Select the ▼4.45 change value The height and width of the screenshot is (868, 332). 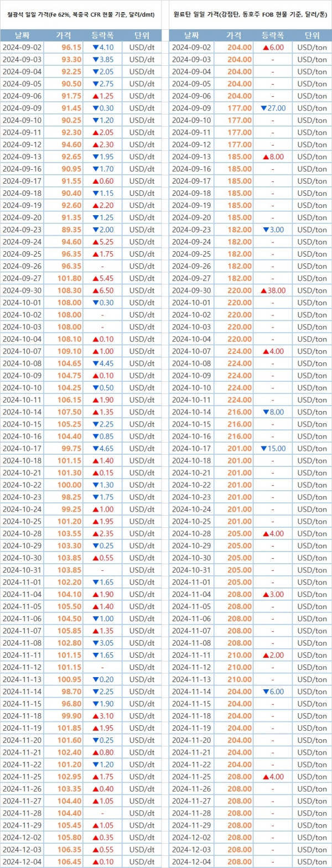pyautogui.click(x=103, y=363)
